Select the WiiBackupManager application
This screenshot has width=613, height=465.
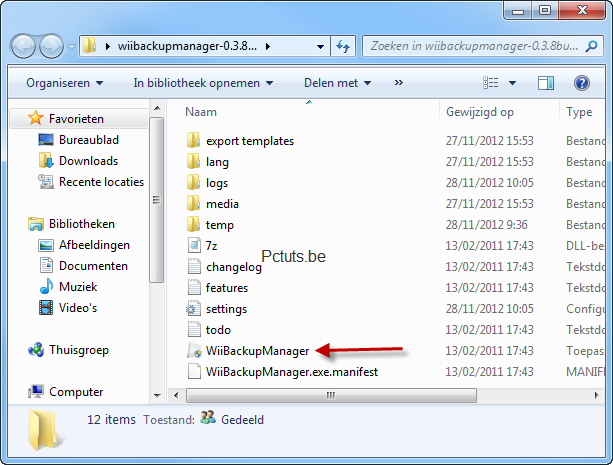click(x=257, y=351)
